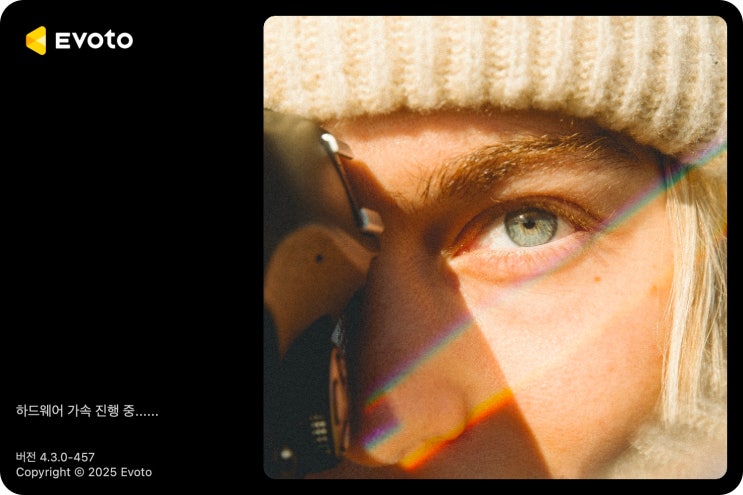Click the word 버전 in the version line
The width and height of the screenshot is (743, 495).
26,457
